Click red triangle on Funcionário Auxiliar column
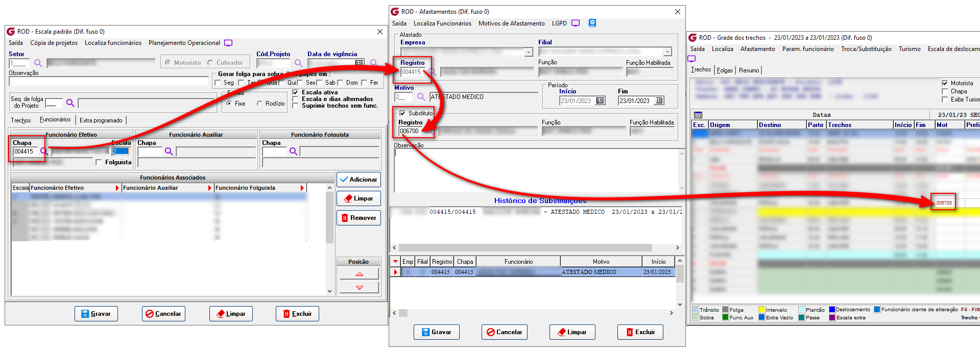 pos(209,188)
